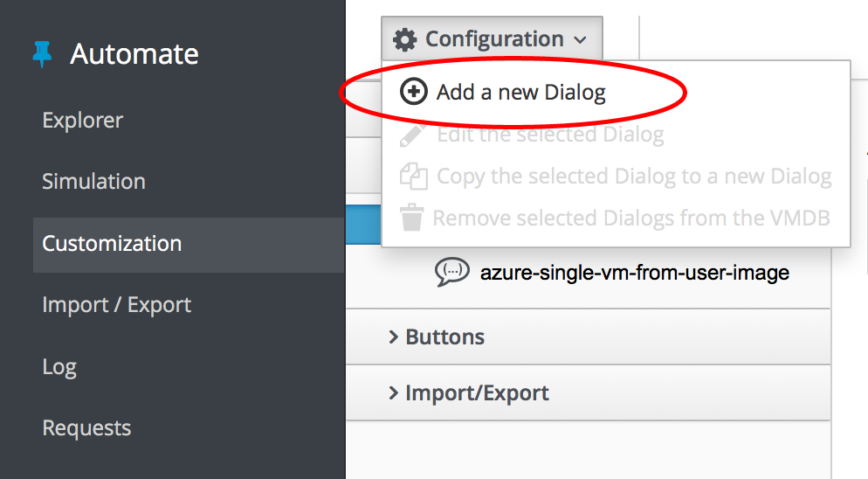
Task: Go to Simulation in the sidebar
Action: pyautogui.click(x=93, y=182)
